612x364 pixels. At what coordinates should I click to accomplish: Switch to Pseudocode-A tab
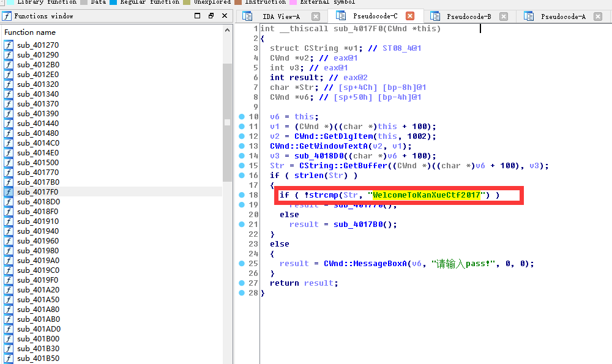point(563,17)
